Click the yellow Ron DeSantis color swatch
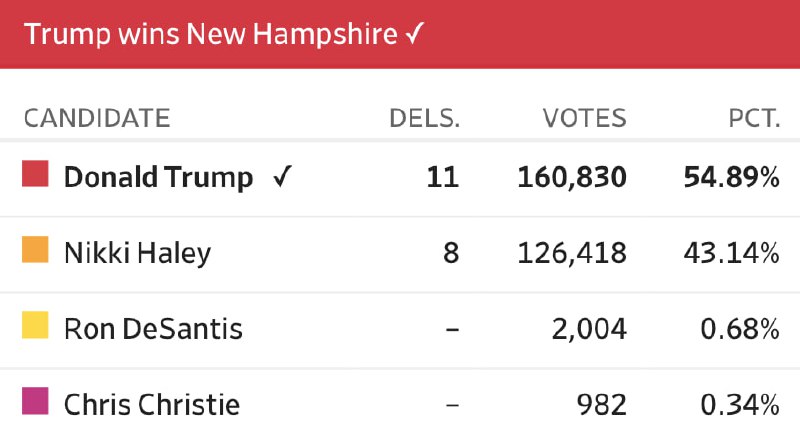 (x=36, y=325)
